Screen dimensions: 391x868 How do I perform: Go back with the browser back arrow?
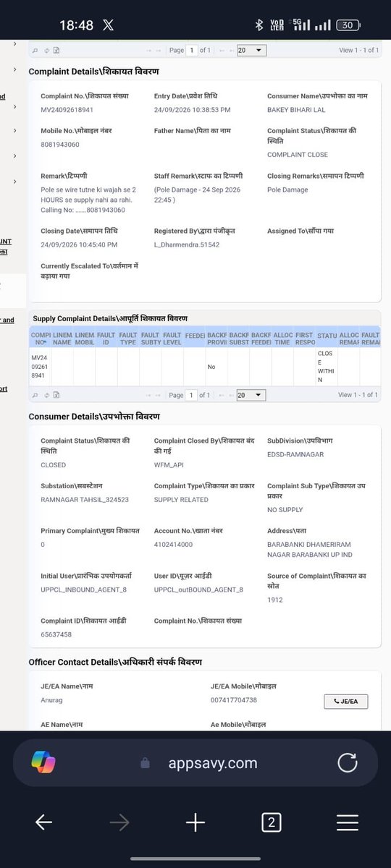coord(43,822)
